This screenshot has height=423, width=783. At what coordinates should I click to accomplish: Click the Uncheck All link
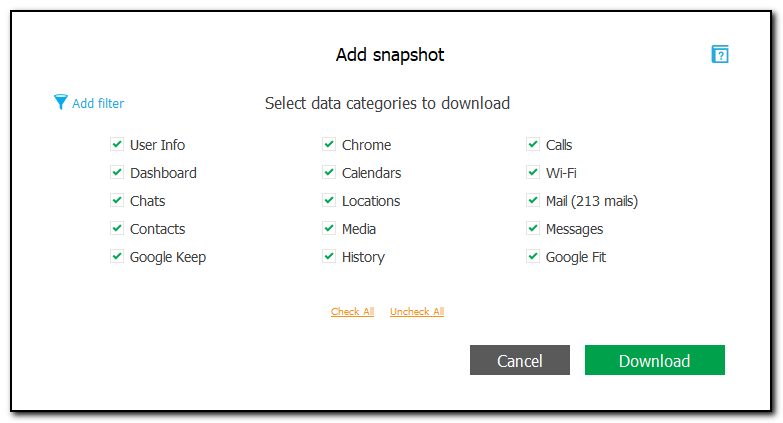pos(417,312)
